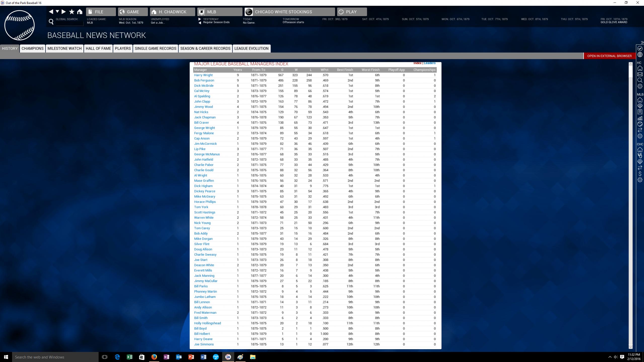This screenshot has width=644, height=362.
Task: Click the HC magnifier search icon
Action: tap(640, 80)
